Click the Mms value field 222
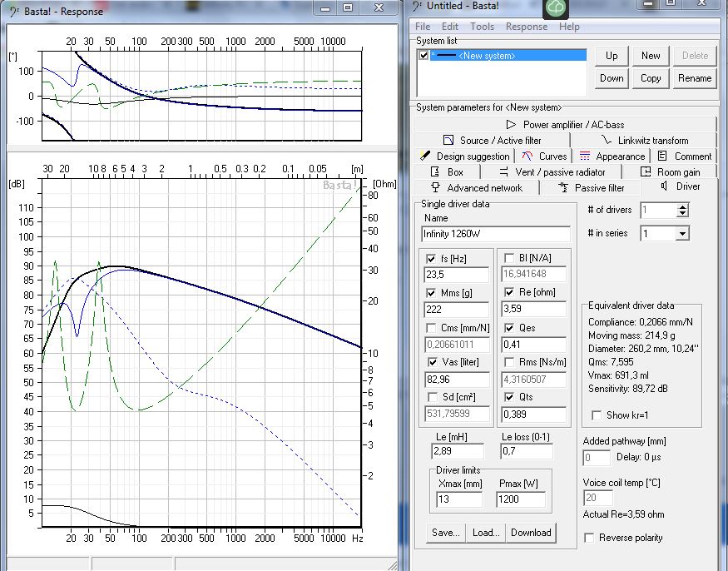Screen dimensions: 728x571 click(x=457, y=310)
